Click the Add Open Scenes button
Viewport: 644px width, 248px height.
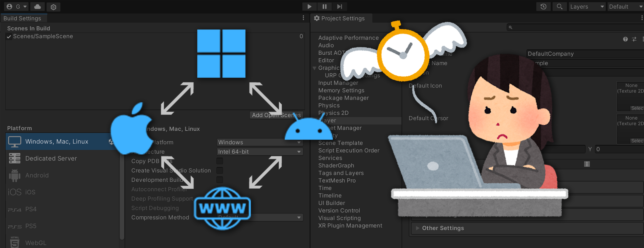(x=276, y=115)
